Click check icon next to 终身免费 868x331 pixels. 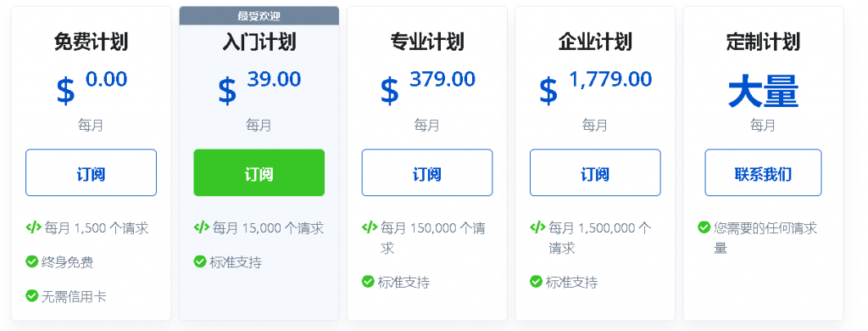[31, 261]
